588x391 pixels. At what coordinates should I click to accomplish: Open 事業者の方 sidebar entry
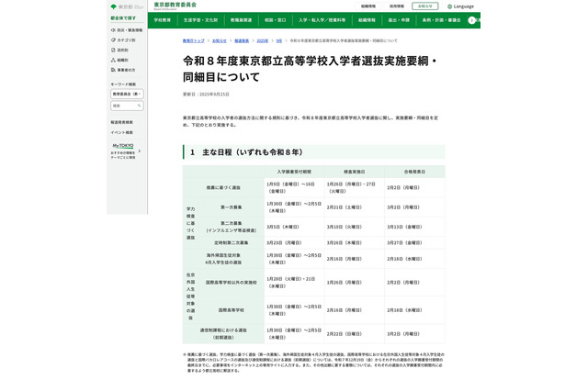pos(123,70)
